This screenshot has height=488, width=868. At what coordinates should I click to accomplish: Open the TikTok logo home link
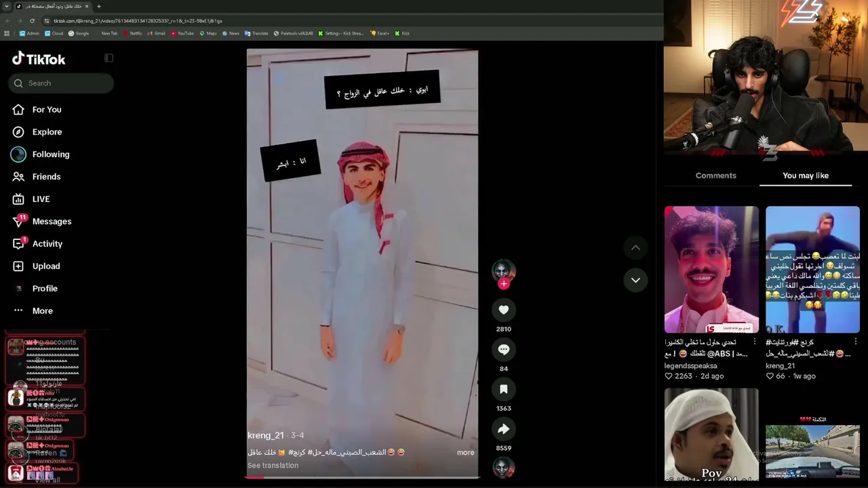39,59
